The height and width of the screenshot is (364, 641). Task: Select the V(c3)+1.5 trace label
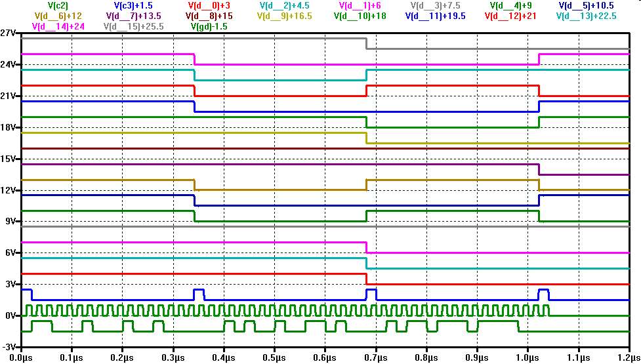(129, 5)
